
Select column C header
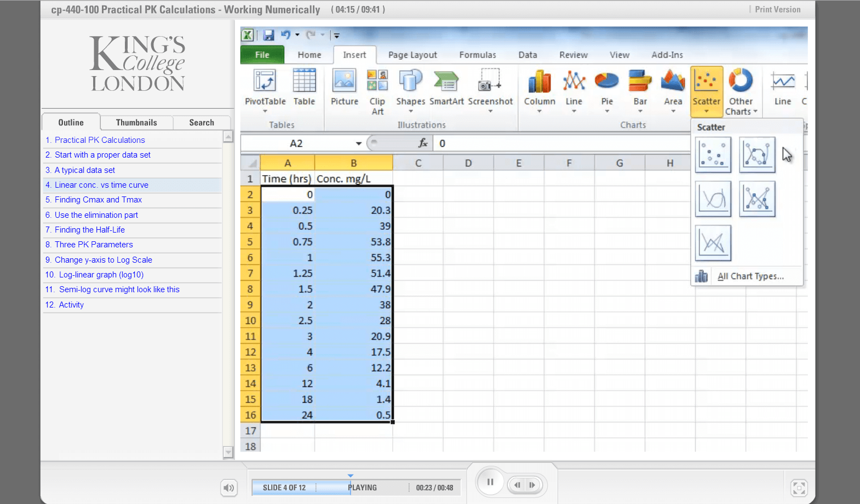pos(418,163)
